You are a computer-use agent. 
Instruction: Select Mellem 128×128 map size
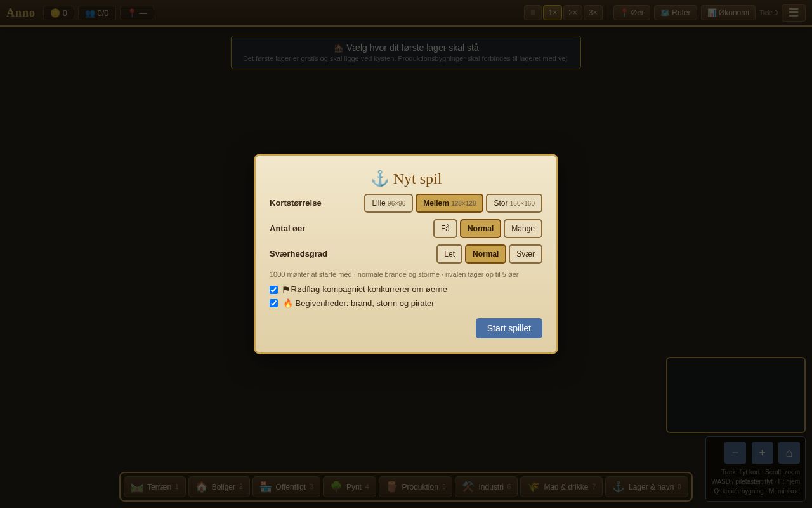coord(450,203)
